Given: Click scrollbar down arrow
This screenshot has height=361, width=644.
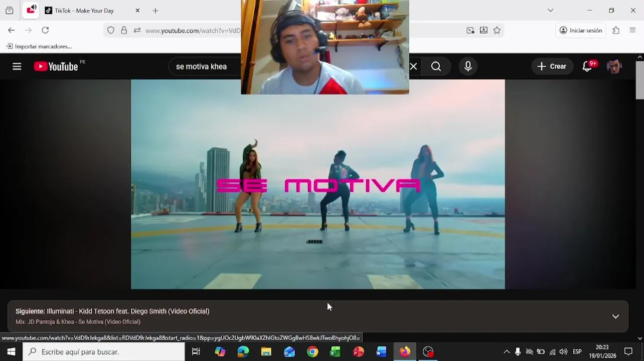Looking at the screenshot, I should 639,338.
